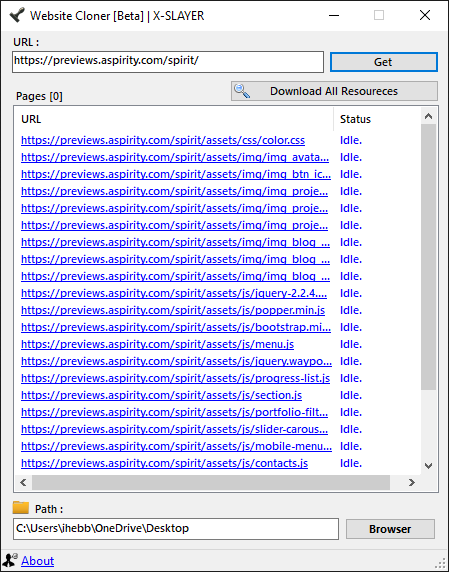Click the horizontal scrollbar thumb
Image resolution: width=449 pixels, height=572 pixels.
click(x=211, y=483)
